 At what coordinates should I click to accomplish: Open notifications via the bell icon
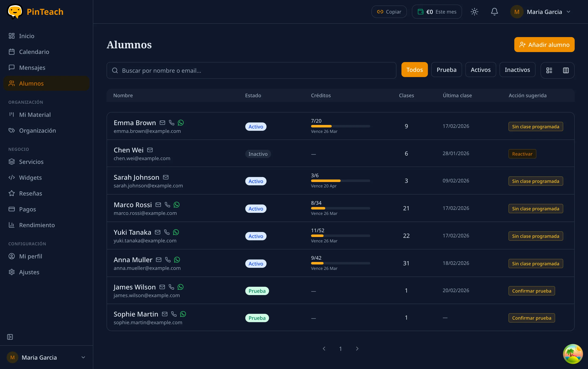click(494, 11)
